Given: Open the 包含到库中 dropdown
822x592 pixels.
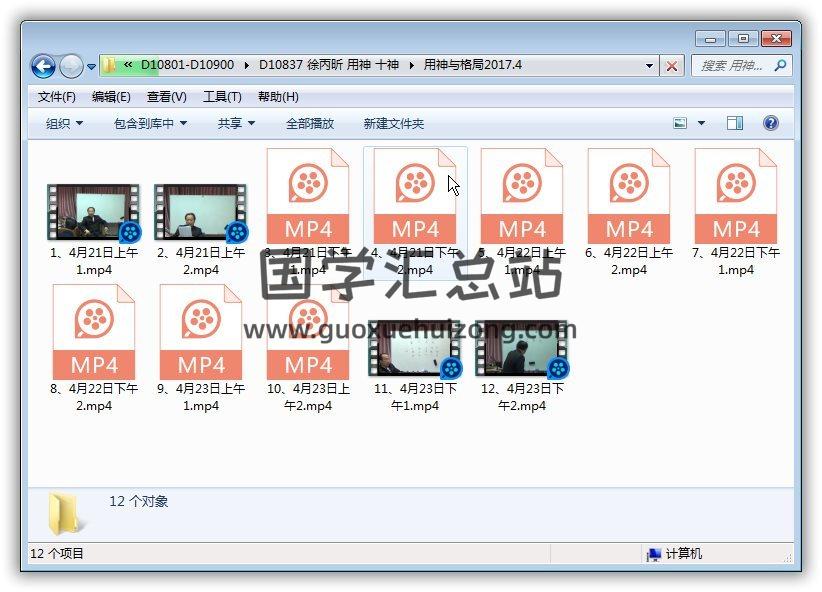Looking at the screenshot, I should coord(150,124).
